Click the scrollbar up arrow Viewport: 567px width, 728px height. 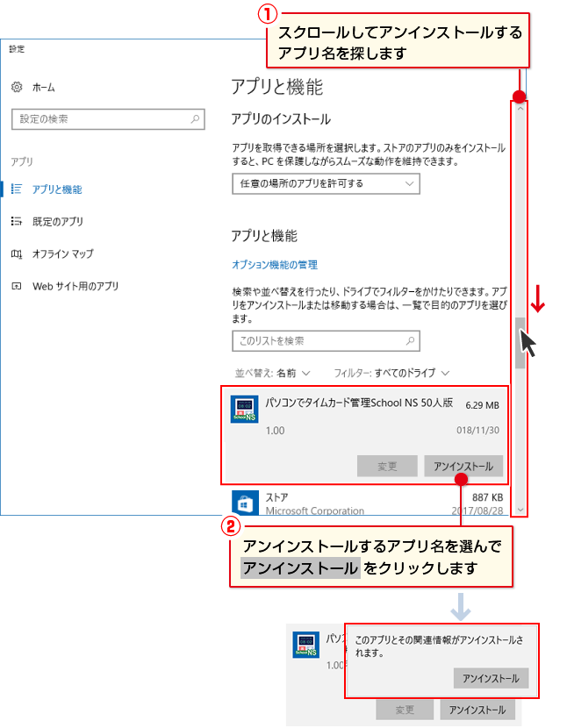point(520,109)
